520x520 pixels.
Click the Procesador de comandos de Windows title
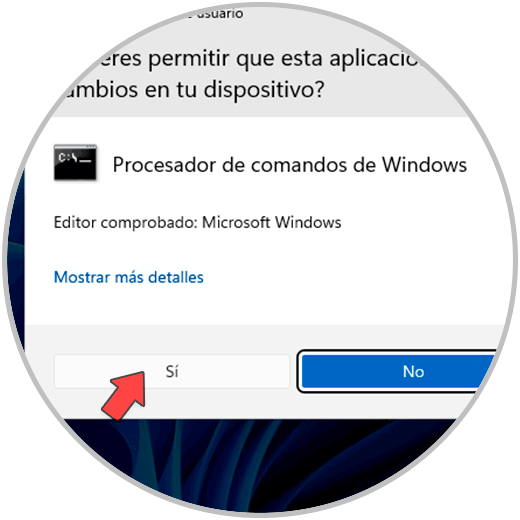(x=290, y=165)
